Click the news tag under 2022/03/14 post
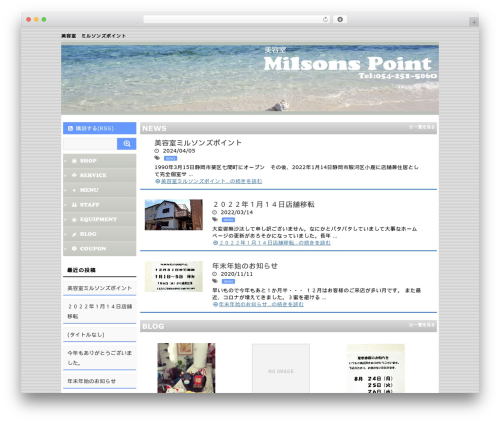500x423 pixels. pos(228,220)
